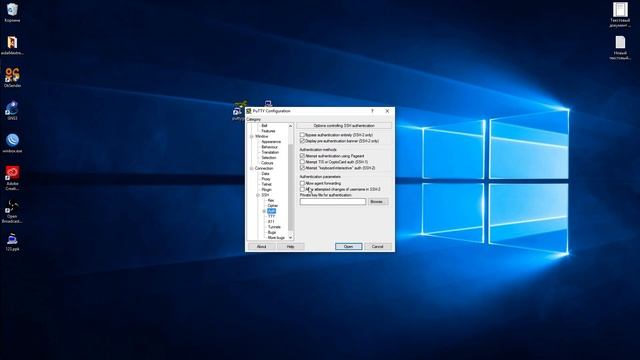Click the title bar question mark help button
The image size is (640, 360).
pos(372,111)
